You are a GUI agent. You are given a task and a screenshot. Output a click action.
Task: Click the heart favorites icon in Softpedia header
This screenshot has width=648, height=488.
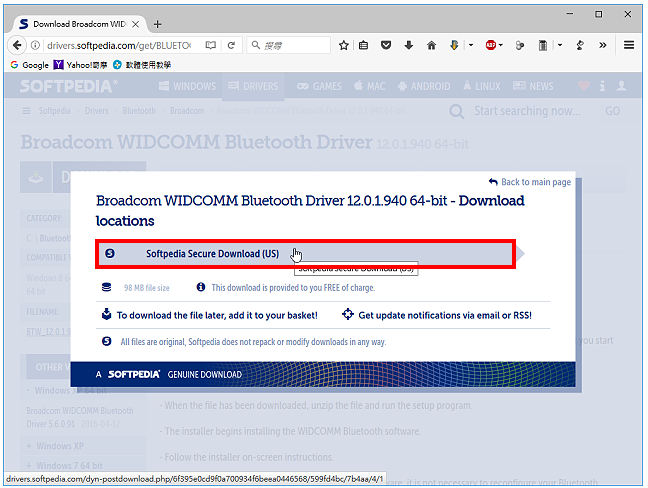pyautogui.click(x=584, y=86)
